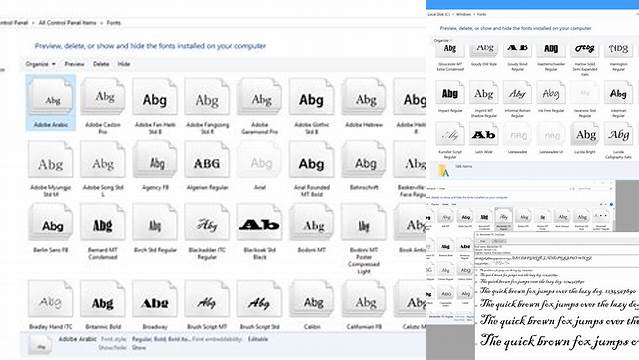This screenshot has height=360, width=639.
Task: Click the Adobe Arabic thumbnail in details pane
Action: point(40,345)
